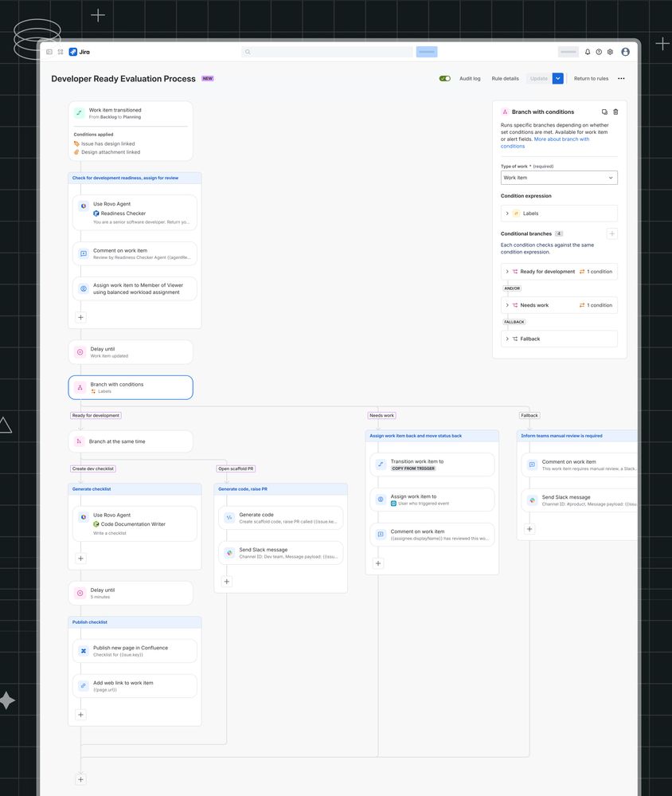Toggle the rule enabled switch
The width and height of the screenshot is (672, 796).
tap(444, 79)
